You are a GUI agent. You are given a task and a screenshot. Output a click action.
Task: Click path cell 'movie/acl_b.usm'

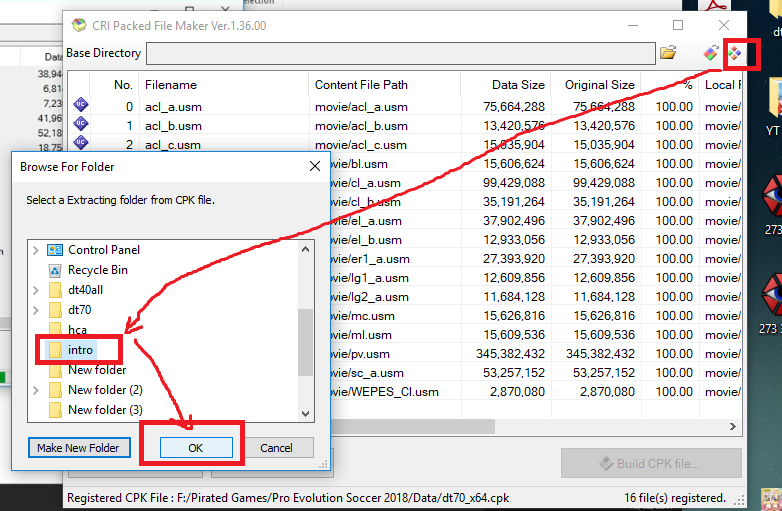(x=361, y=126)
